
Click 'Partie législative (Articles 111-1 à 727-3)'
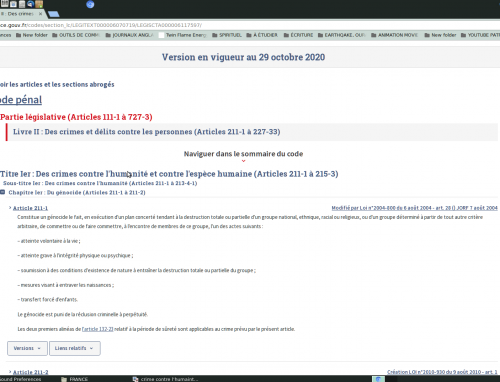76,117
